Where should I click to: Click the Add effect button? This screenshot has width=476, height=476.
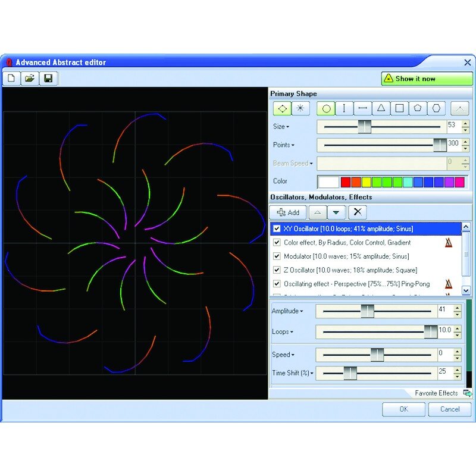pyautogui.click(x=288, y=212)
